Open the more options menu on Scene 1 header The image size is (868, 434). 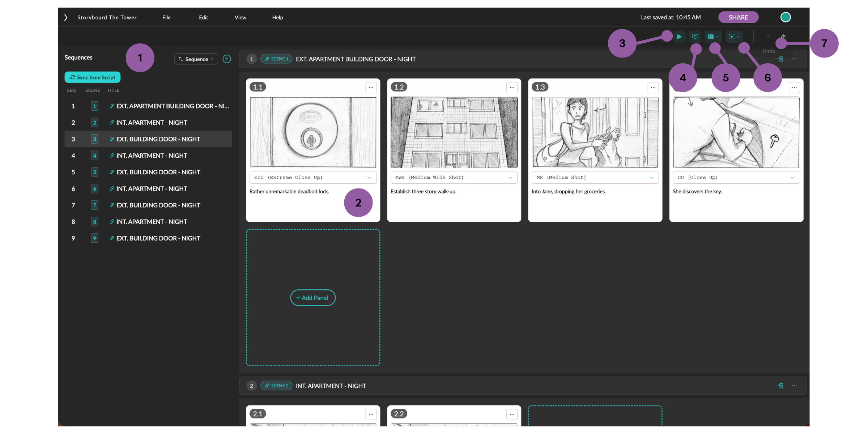(x=794, y=59)
